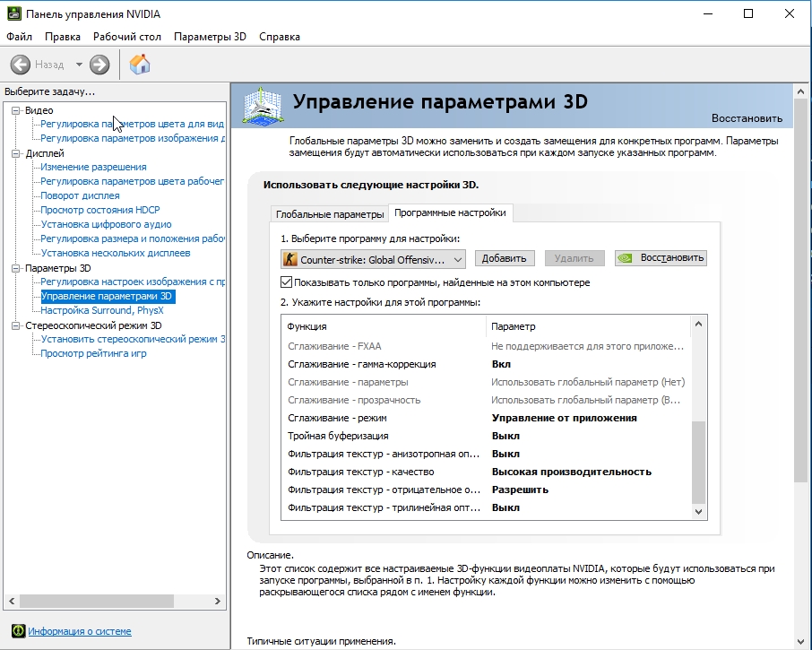Switch to Глобальные параметры tab
812x650 pixels.
[x=329, y=214]
